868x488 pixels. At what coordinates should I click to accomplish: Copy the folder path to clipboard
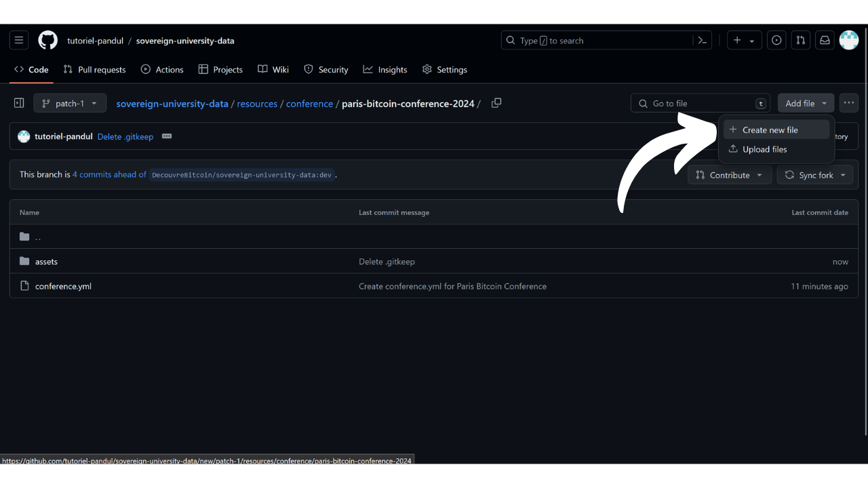496,103
